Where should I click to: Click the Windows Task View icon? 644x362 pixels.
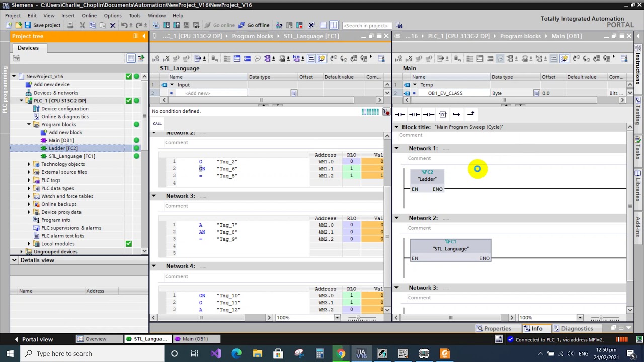coord(195,354)
